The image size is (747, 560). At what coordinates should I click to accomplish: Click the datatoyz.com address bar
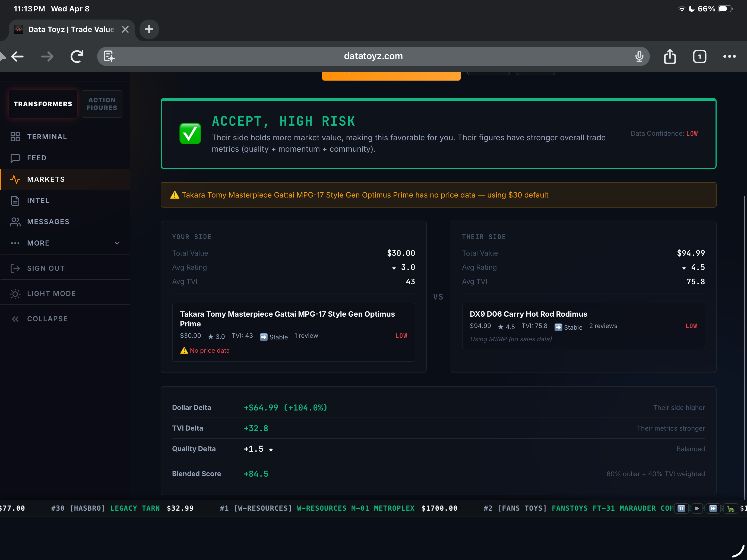pos(373,56)
